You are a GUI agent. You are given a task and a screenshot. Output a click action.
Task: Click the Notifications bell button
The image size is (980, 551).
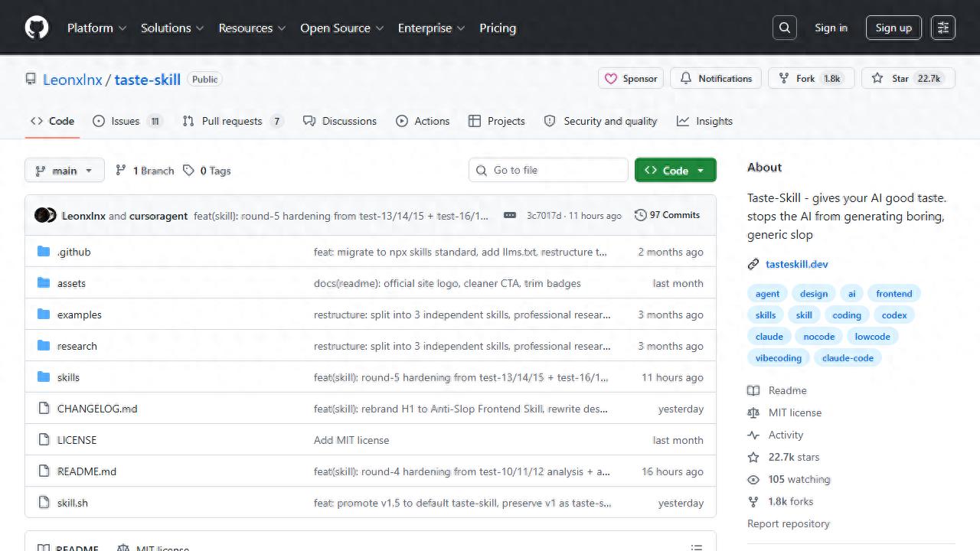point(716,78)
